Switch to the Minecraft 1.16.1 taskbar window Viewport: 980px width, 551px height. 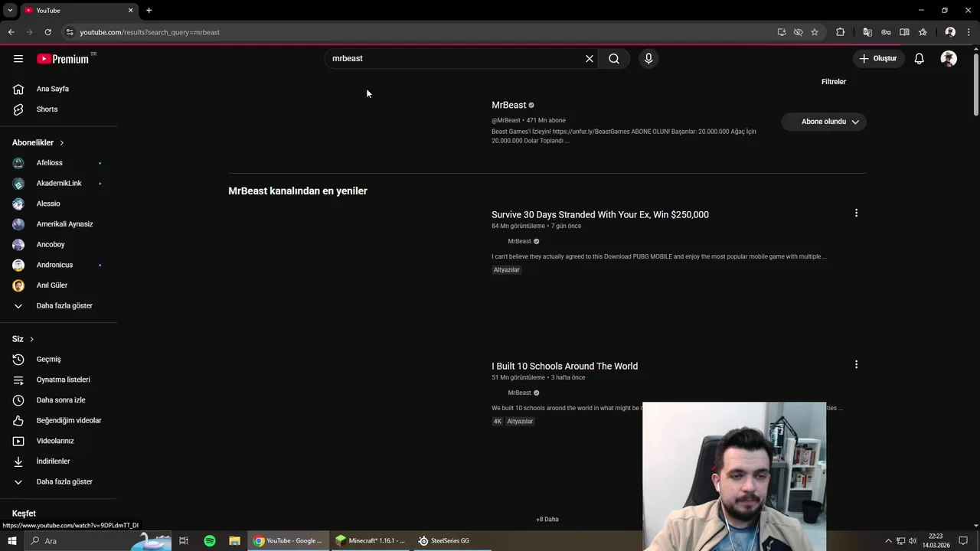(371, 541)
